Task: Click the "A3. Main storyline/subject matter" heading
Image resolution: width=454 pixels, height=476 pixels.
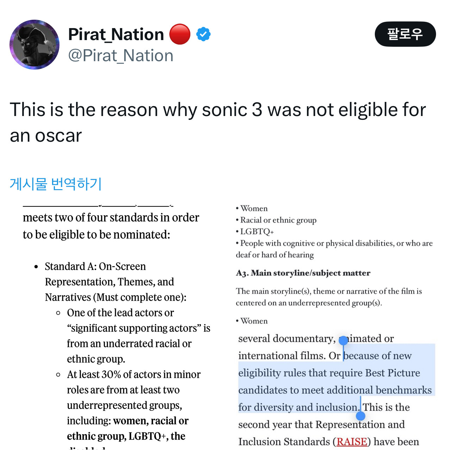Action: [x=303, y=273]
